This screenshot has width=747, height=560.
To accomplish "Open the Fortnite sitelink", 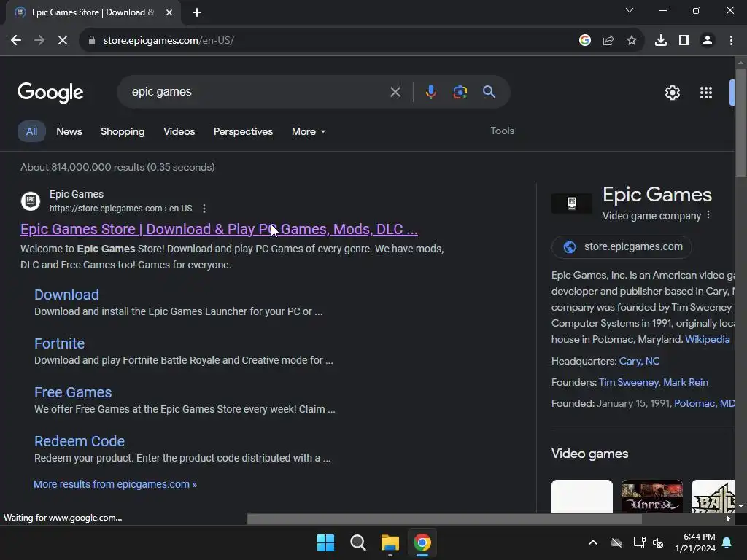I will pos(60,343).
